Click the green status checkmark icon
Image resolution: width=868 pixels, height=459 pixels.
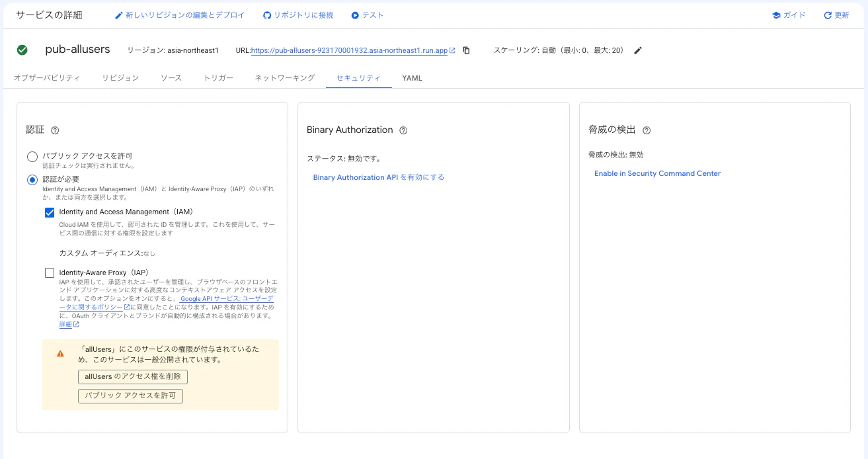click(x=22, y=50)
